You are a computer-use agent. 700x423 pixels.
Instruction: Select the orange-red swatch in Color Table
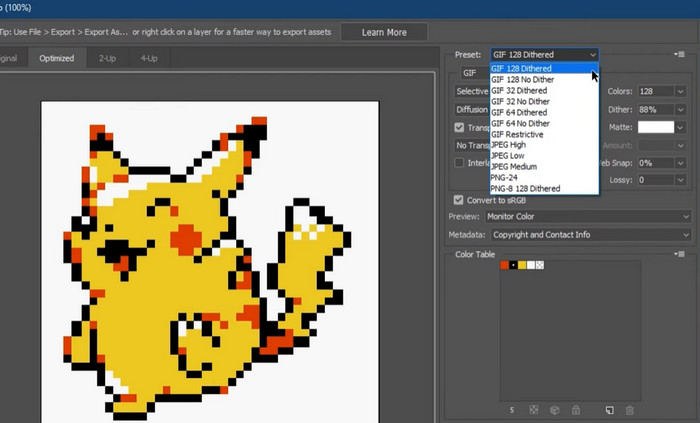pos(504,265)
